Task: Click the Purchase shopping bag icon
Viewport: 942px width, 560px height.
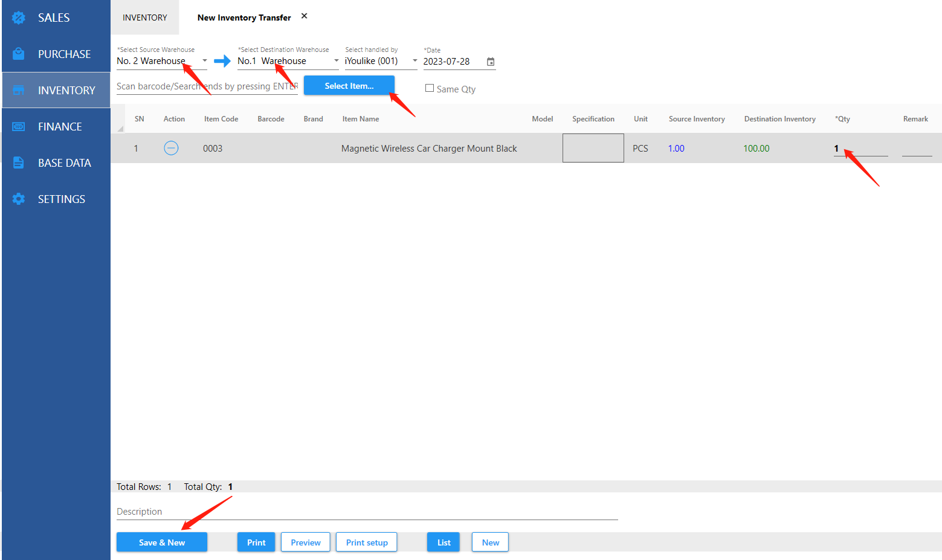Action: pos(19,54)
